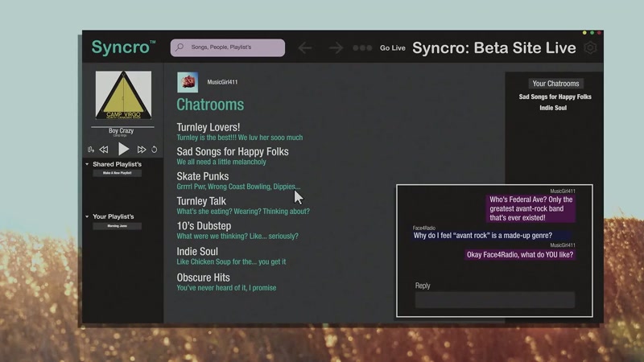
Task: Skip to next track with fast-forward icon
Action: [x=142, y=150]
